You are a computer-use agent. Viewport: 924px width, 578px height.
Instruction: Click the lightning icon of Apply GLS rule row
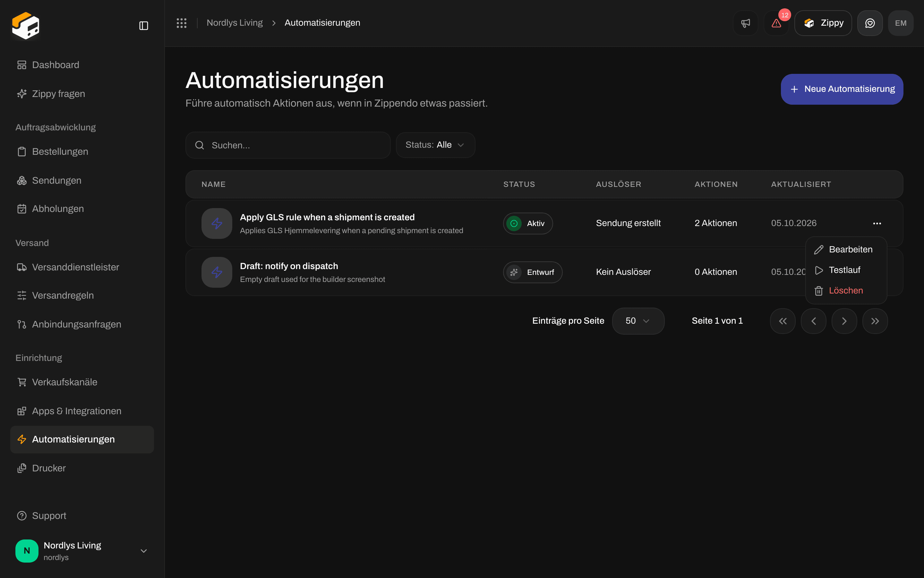pyautogui.click(x=217, y=223)
